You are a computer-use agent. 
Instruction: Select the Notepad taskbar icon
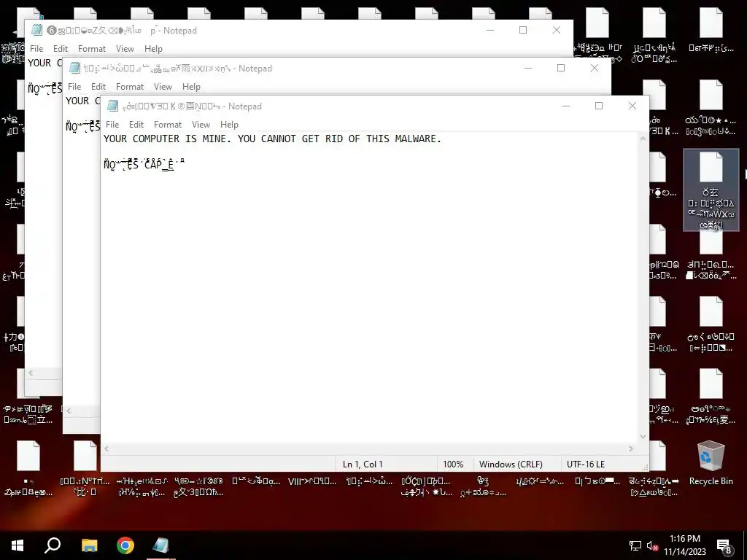(x=161, y=545)
